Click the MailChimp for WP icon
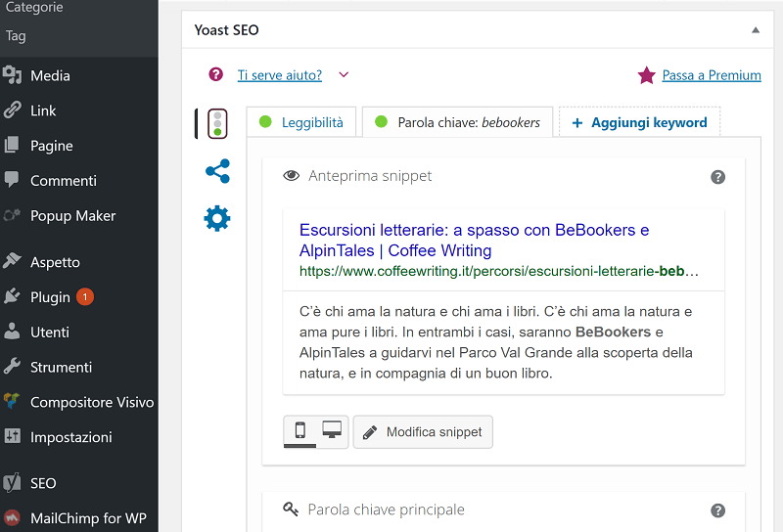The height and width of the screenshot is (532, 783). 12,517
